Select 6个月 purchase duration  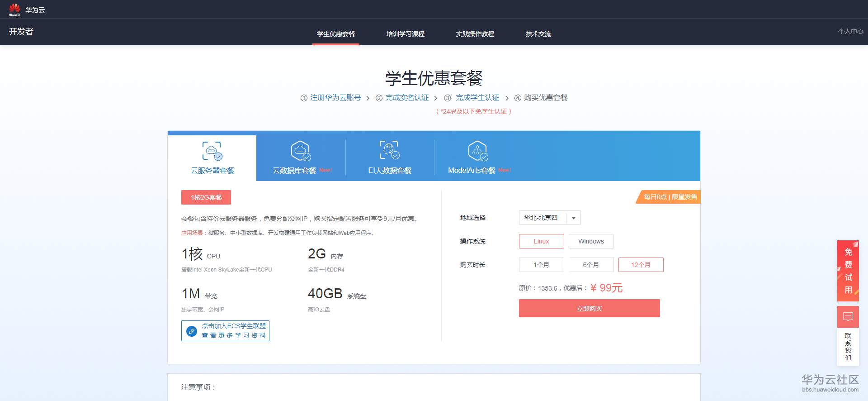coord(591,265)
